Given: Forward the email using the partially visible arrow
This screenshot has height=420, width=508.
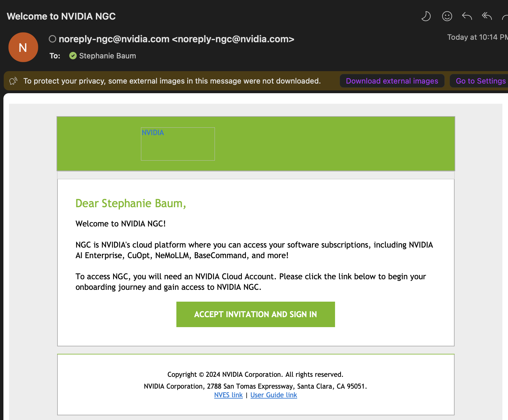Looking at the screenshot, I should click(505, 17).
